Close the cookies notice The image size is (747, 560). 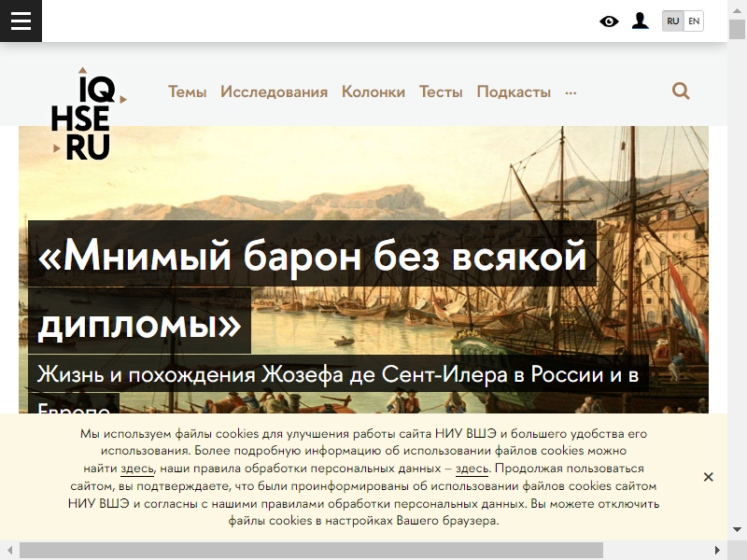[709, 477]
